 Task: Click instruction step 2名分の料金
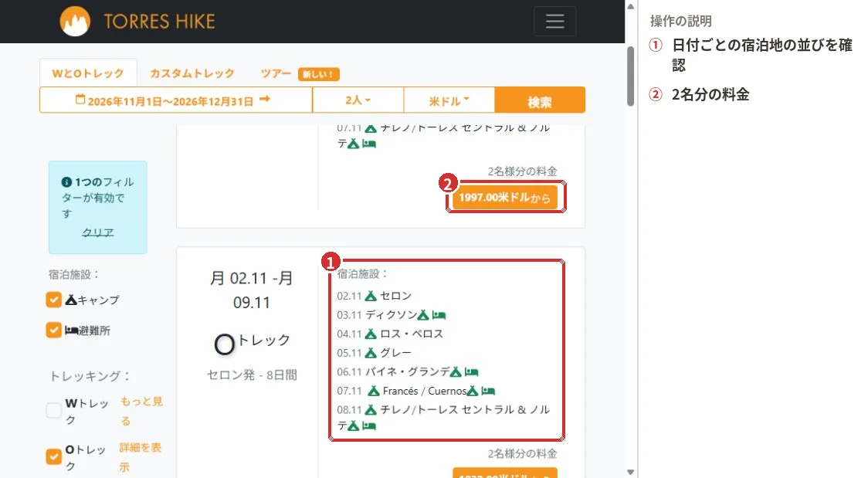point(710,95)
